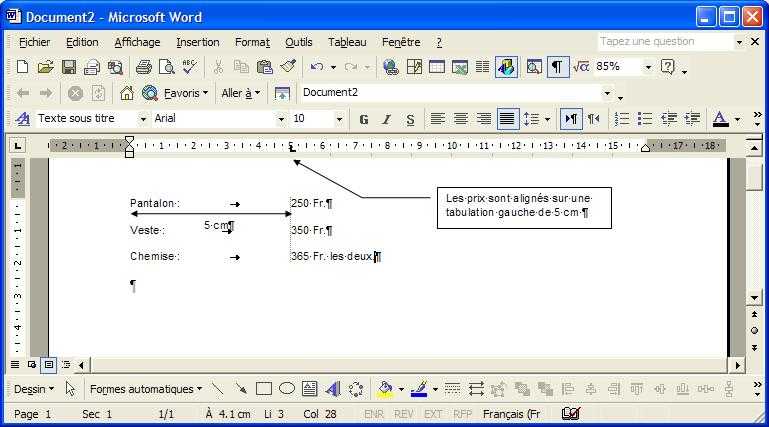Insert an Excel worksheet
This screenshot has width=769, height=427.
pos(460,67)
